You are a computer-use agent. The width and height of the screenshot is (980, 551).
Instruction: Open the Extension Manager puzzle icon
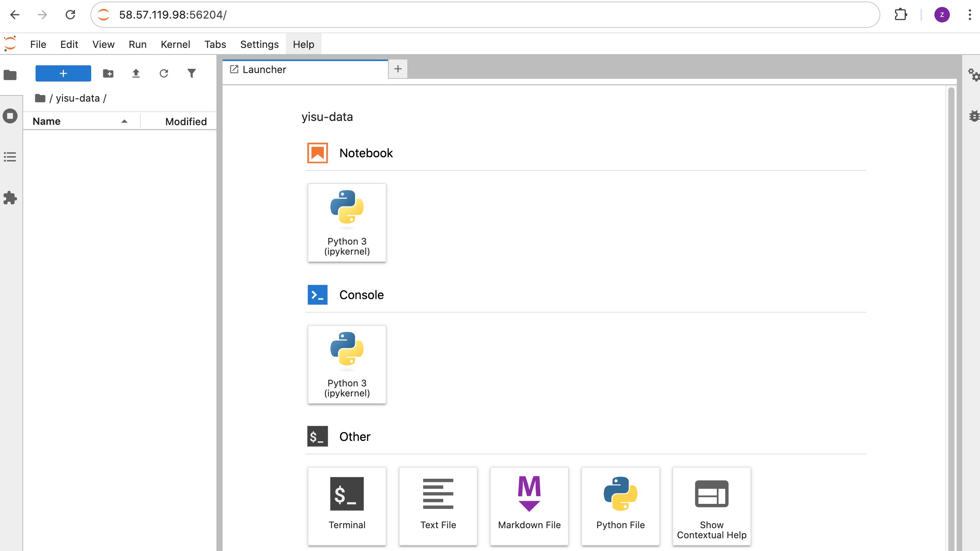pos(10,198)
